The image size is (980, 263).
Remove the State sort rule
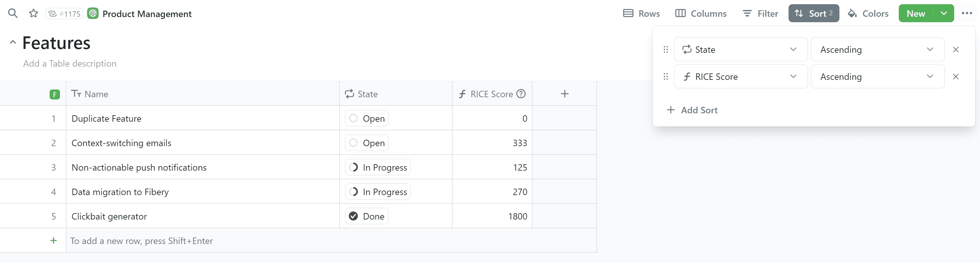click(955, 49)
